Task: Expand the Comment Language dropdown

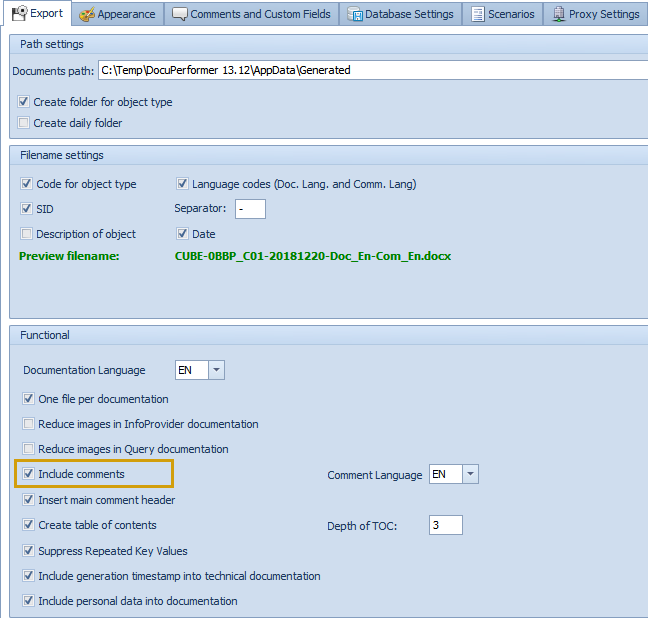Action: click(471, 474)
